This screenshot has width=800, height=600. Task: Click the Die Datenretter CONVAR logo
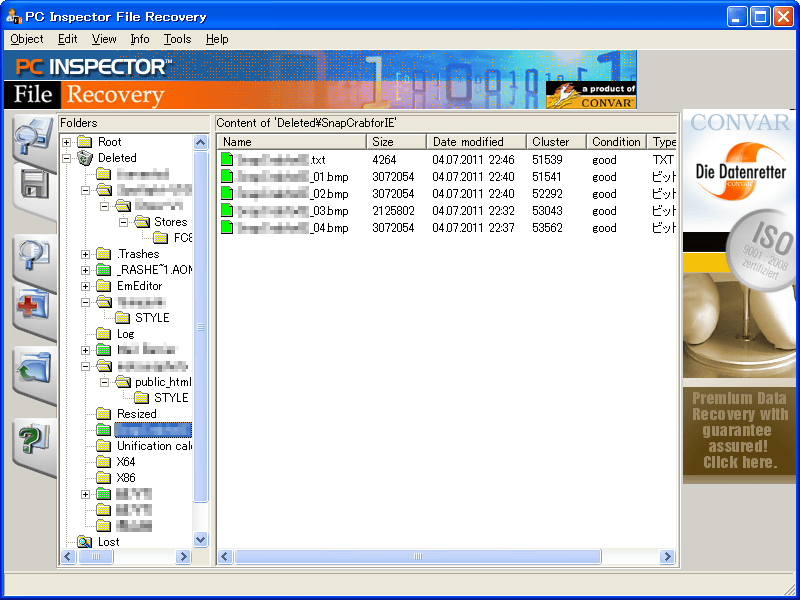740,170
